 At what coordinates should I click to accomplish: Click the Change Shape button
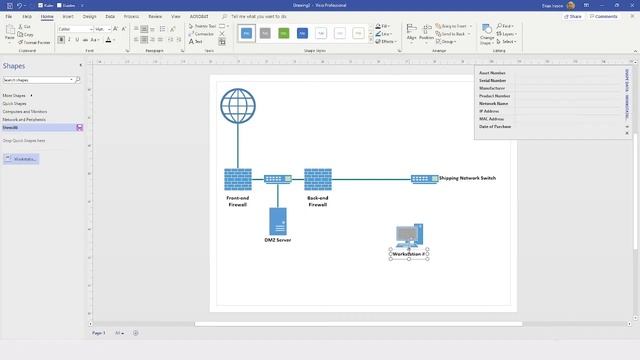[487, 34]
